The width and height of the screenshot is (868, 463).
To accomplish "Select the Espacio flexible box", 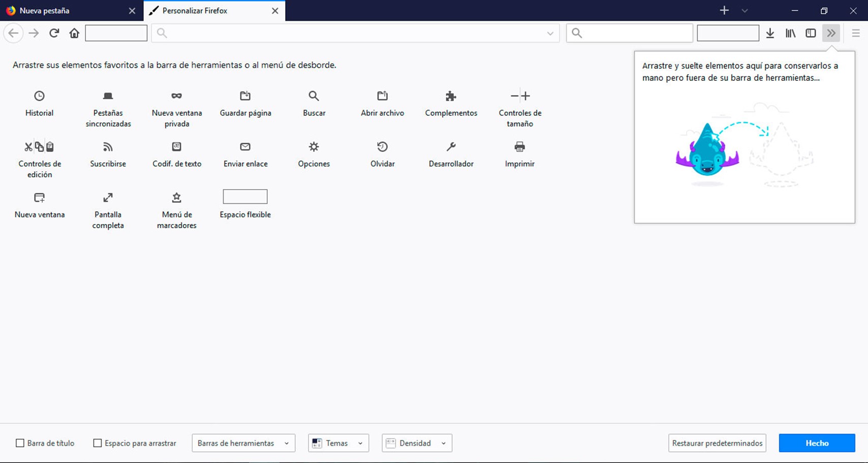I will 245,197.
